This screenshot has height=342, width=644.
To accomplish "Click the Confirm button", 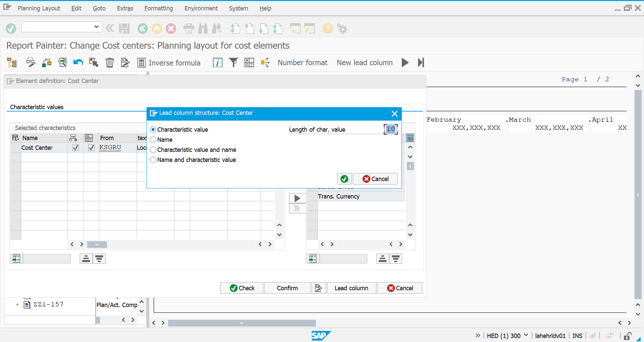I will (x=287, y=288).
